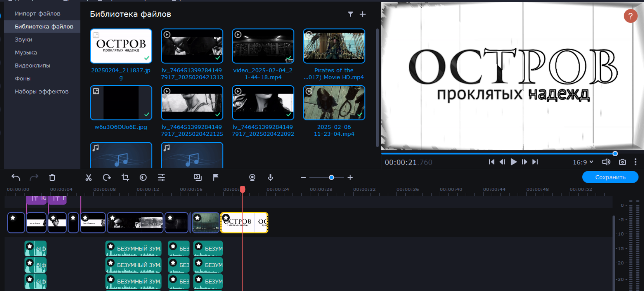Skip to the next frame in the preview
This screenshot has width=644, height=291.
[x=524, y=162]
